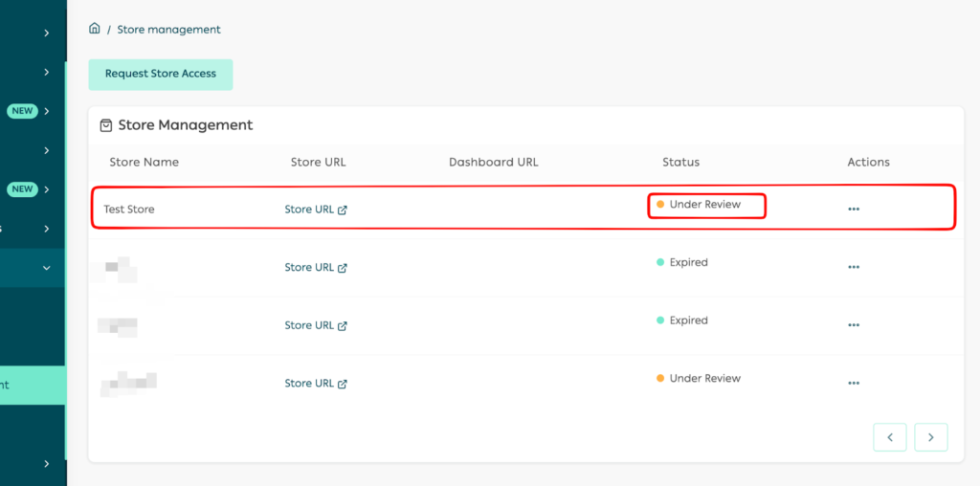Click the Store management breadcrumb text
The image size is (980, 486).
[x=168, y=30]
